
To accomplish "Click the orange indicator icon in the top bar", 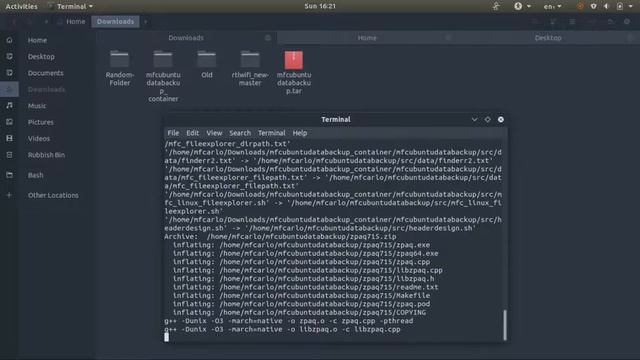I will point(580,6).
